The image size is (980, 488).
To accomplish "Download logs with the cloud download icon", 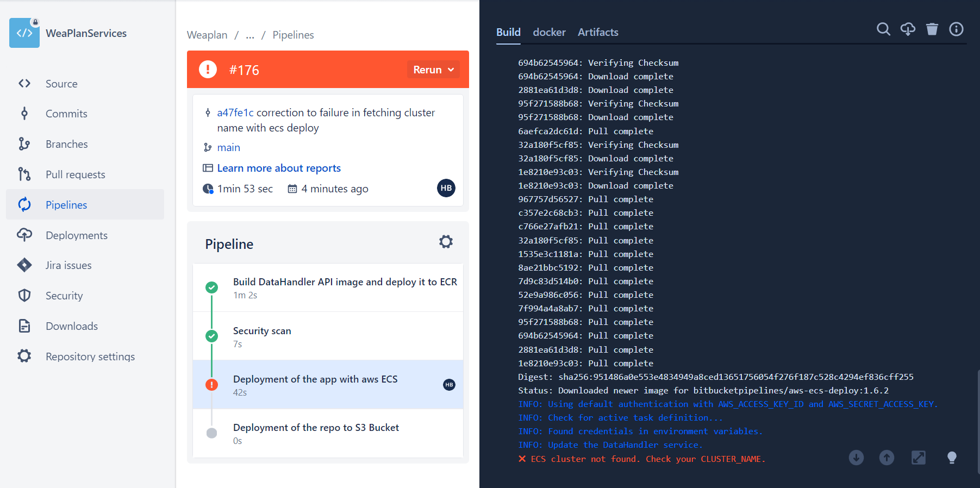I will [x=908, y=29].
